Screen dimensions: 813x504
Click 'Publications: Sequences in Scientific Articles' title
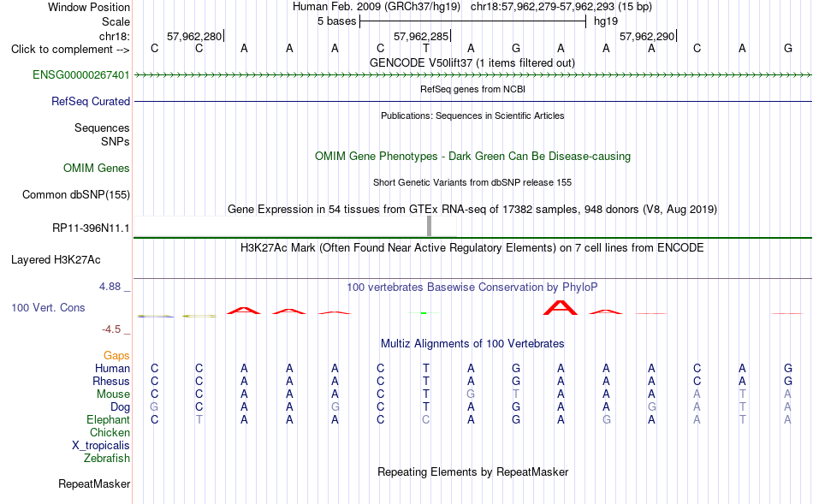tap(472, 116)
